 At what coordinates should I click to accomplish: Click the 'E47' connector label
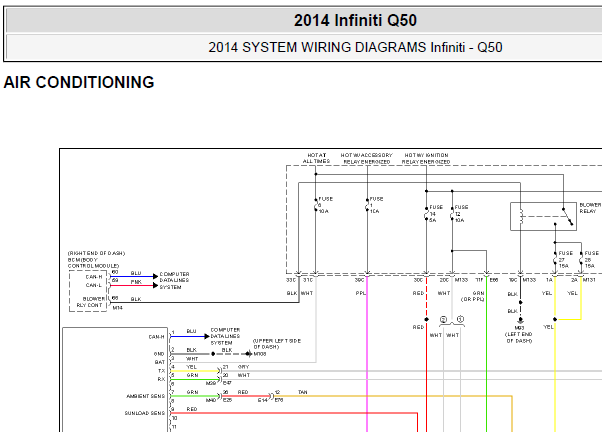(x=227, y=383)
